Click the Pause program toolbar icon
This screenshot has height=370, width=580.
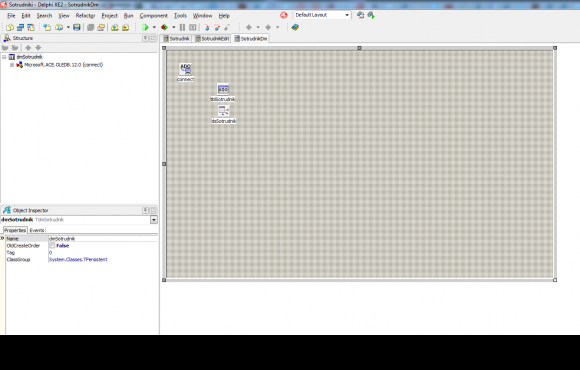pos(182,27)
